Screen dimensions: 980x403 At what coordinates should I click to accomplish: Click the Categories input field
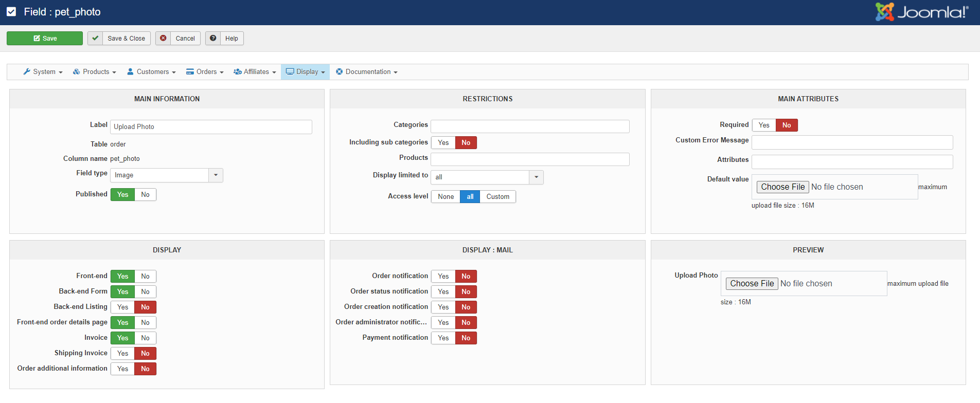pos(530,126)
